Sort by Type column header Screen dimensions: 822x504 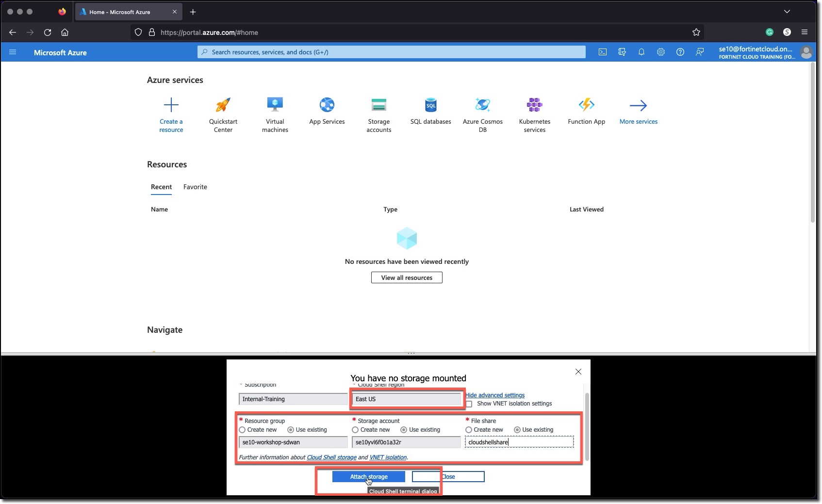pos(390,210)
